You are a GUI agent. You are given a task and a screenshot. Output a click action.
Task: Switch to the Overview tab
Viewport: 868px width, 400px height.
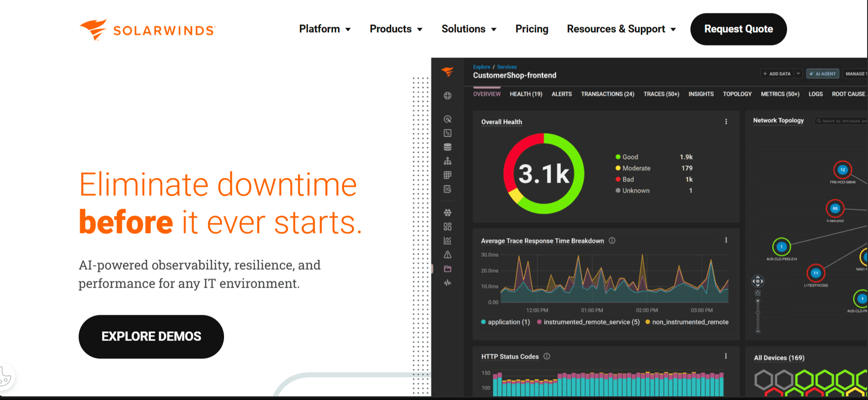(x=487, y=94)
